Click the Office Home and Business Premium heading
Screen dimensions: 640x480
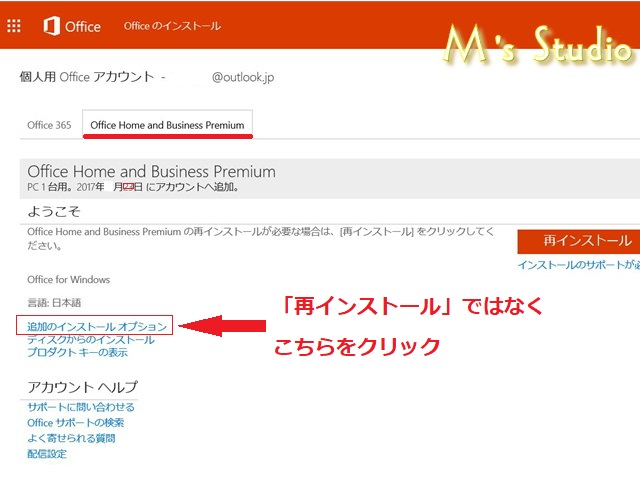(151, 171)
